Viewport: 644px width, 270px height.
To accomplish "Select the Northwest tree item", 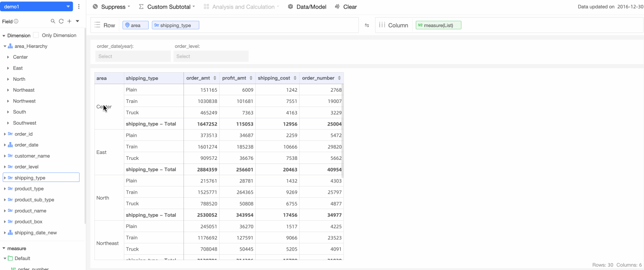I will coord(24,101).
